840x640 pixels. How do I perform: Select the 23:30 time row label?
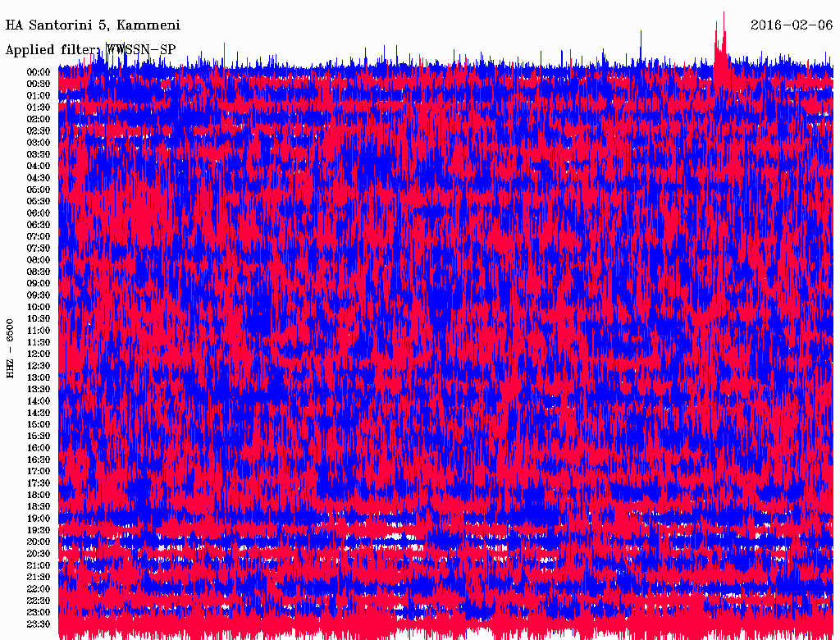coord(38,624)
